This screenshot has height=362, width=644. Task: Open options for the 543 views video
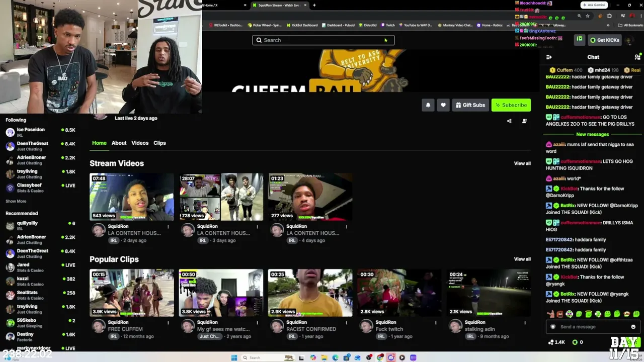tap(168, 227)
